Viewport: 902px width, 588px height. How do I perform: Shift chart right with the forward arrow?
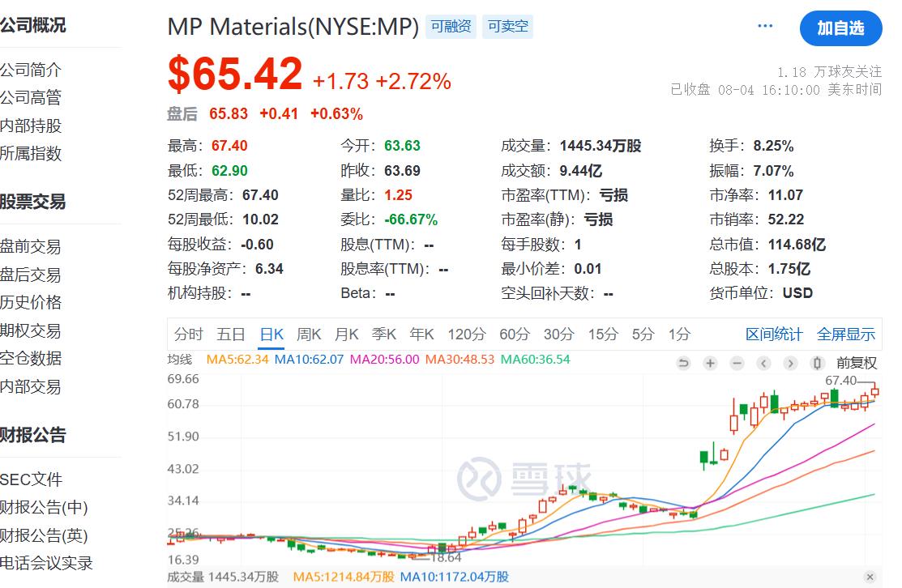790,364
